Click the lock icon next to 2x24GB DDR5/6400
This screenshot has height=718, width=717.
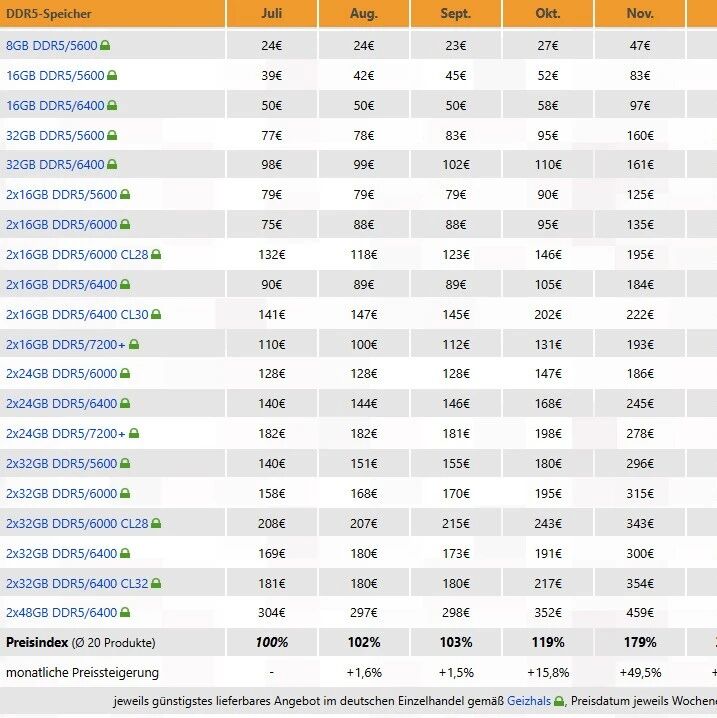[x=125, y=403]
